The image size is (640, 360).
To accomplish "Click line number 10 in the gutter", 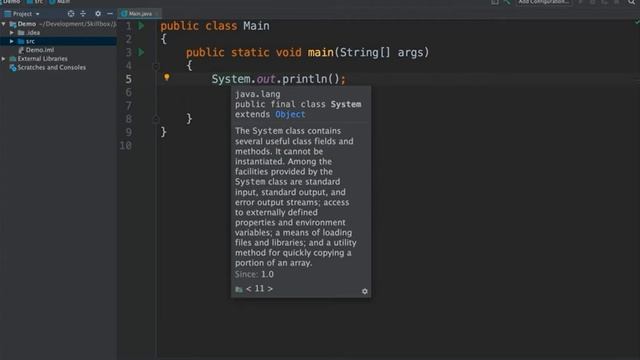I will click(x=126, y=145).
